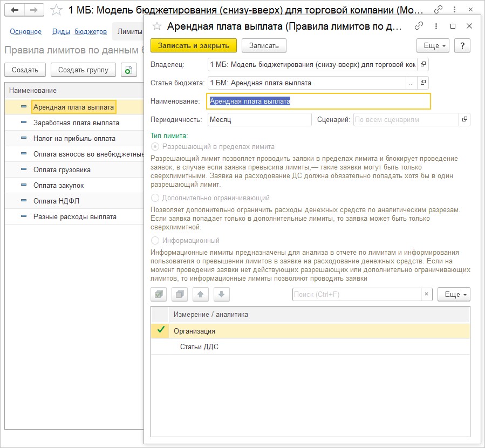This screenshot has height=448, width=485.
Task: Open the Статья бюджета selection ellipsis button
Action: [x=411, y=83]
